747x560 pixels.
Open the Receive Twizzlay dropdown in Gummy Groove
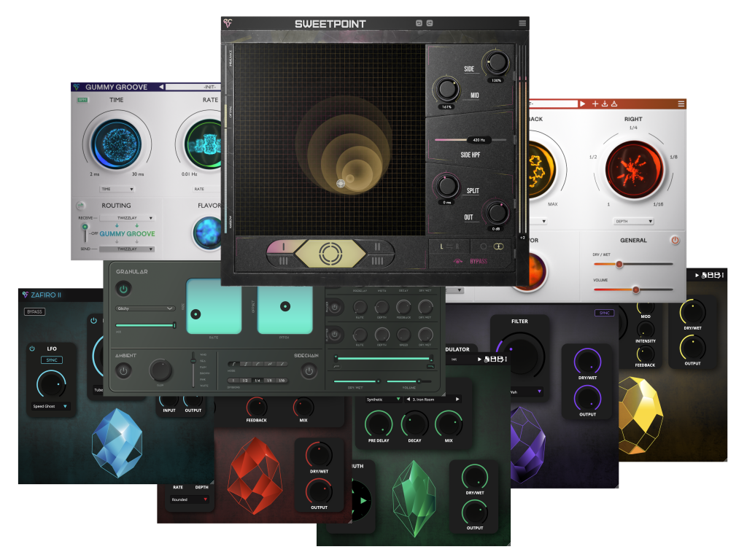pos(127,217)
